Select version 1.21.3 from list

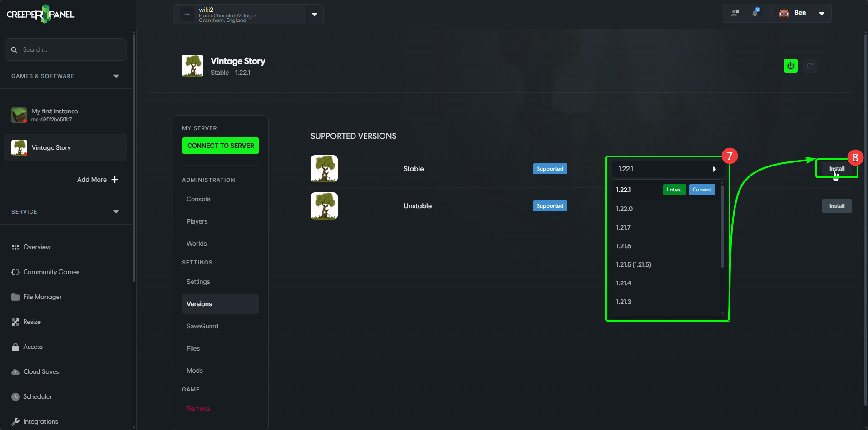click(666, 302)
